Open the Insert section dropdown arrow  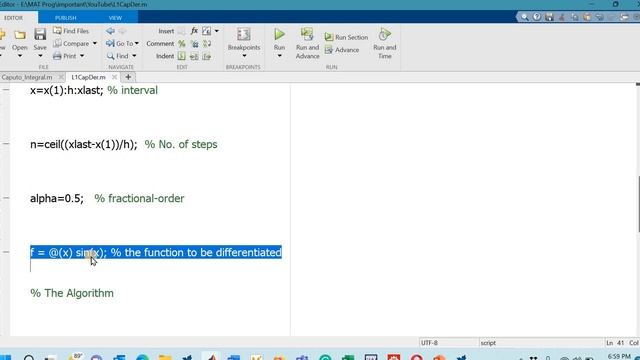point(217,31)
